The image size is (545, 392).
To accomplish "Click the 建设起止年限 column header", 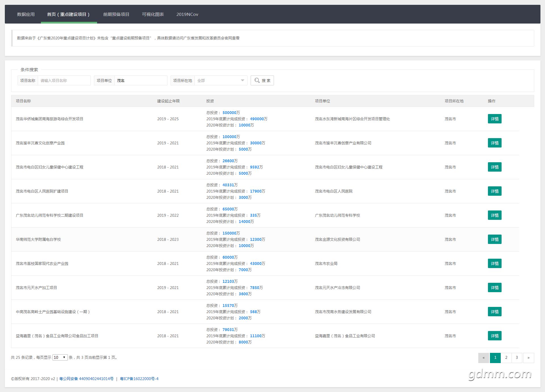I will tap(168, 101).
